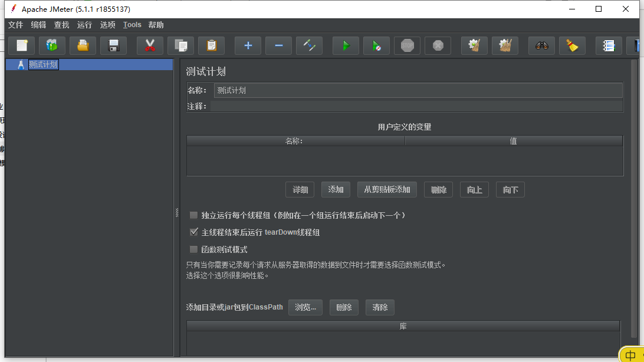Open the 帮助 menu
Image resolution: width=644 pixels, height=362 pixels.
(x=156, y=25)
